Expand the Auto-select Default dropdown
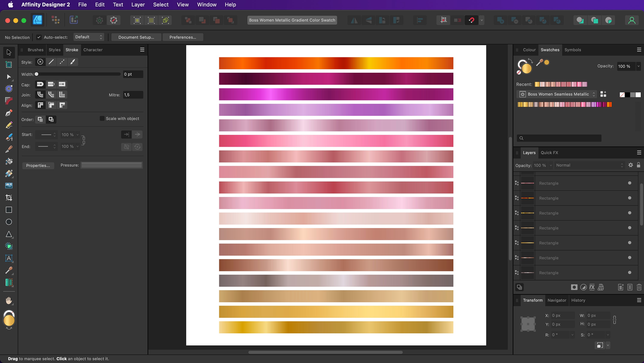This screenshot has width=644, height=363. click(89, 37)
